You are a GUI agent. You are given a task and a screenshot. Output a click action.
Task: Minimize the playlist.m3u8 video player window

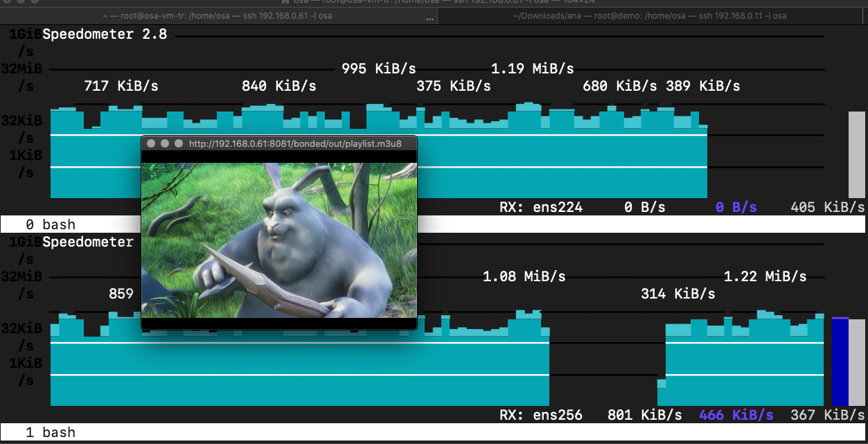(x=165, y=143)
